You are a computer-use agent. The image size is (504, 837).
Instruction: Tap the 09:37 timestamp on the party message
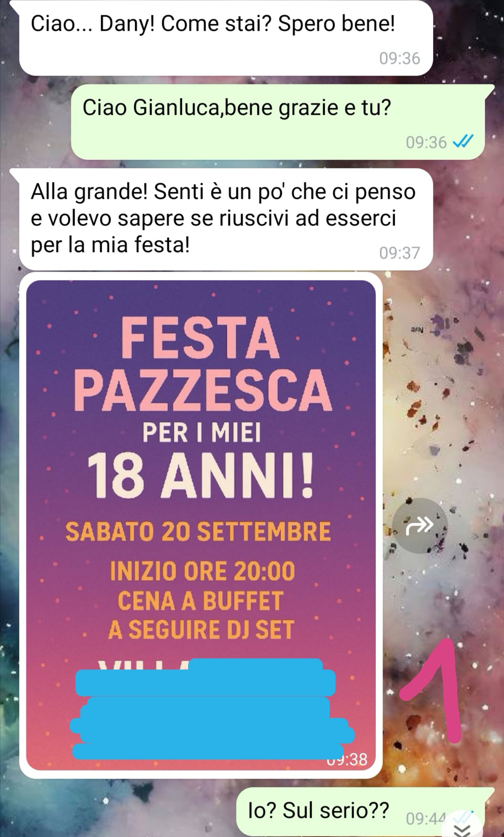[399, 253]
